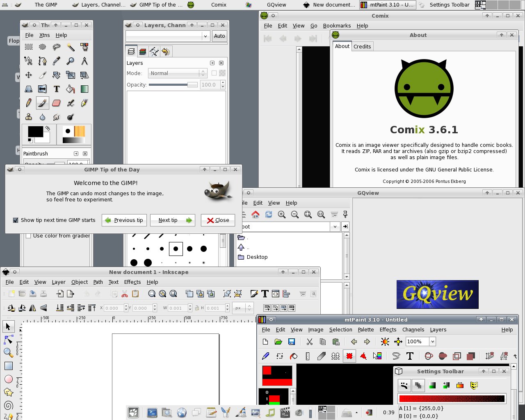Open the path dropdown in GQview
The image size is (525, 420).
[x=336, y=226]
